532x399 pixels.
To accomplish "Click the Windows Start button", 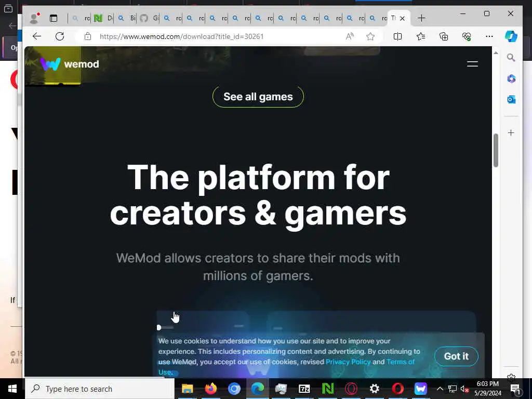I will click(x=12, y=389).
